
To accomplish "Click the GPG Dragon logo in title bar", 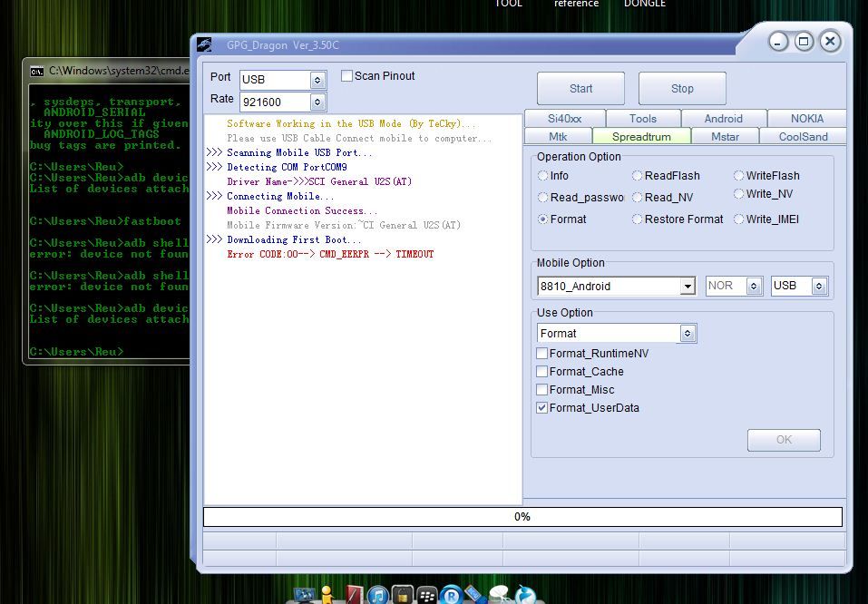I will [206, 45].
